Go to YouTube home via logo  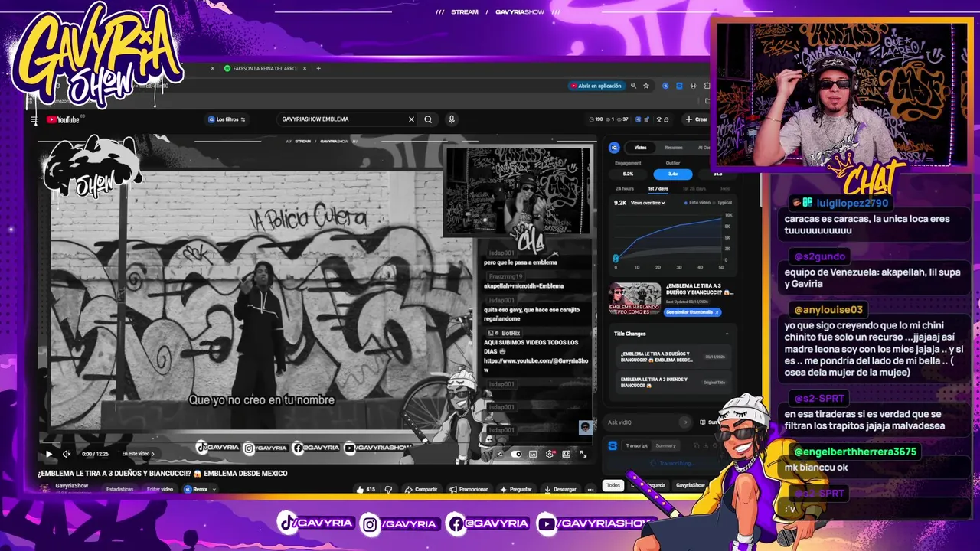point(63,119)
